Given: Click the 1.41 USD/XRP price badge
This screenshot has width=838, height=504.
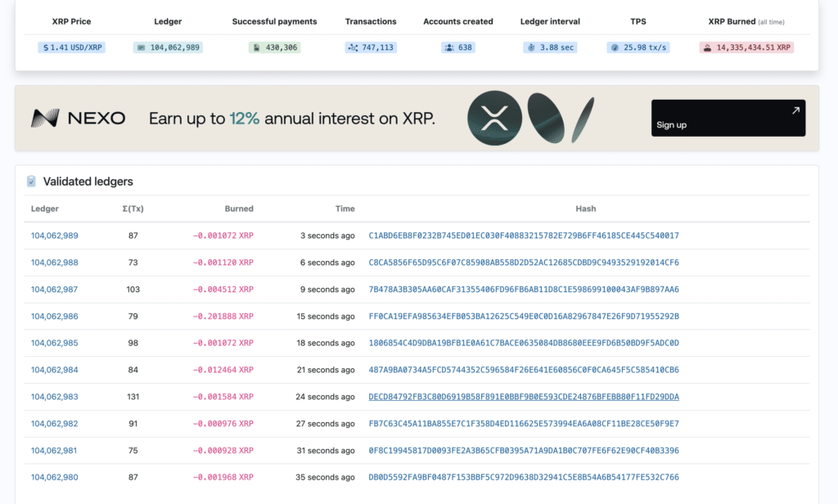Looking at the screenshot, I should (x=72, y=47).
